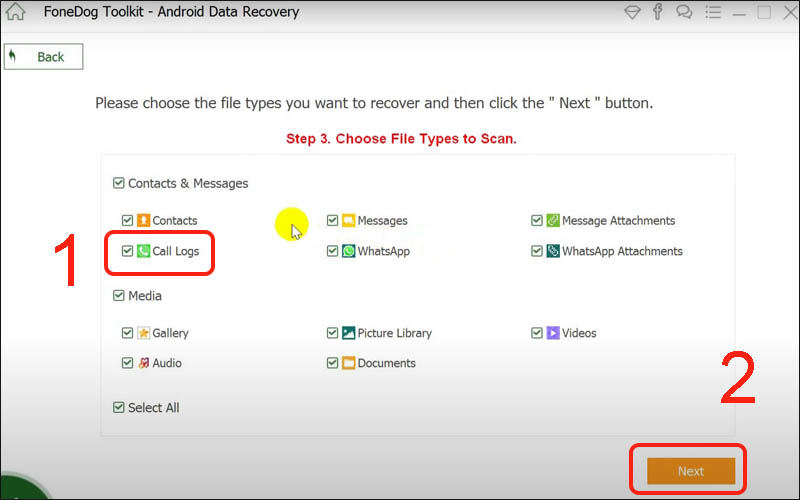The width and height of the screenshot is (800, 500).
Task: Maximize the FoneDog Toolkit window
Action: pos(764,12)
